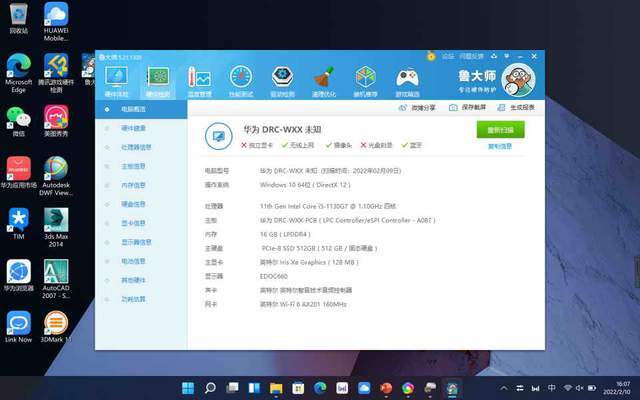The width and height of the screenshot is (640, 400).
Task: Select 其他硬件 in the sidebar
Action: pos(141,280)
